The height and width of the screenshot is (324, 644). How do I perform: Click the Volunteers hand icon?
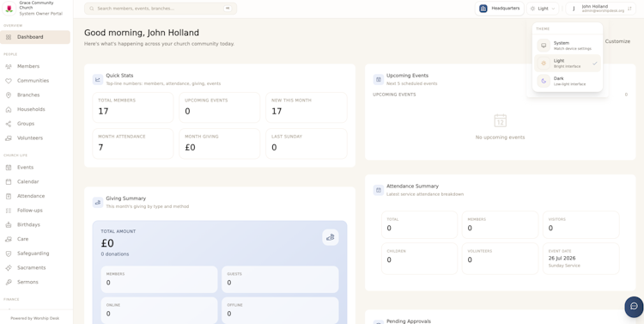(x=9, y=138)
